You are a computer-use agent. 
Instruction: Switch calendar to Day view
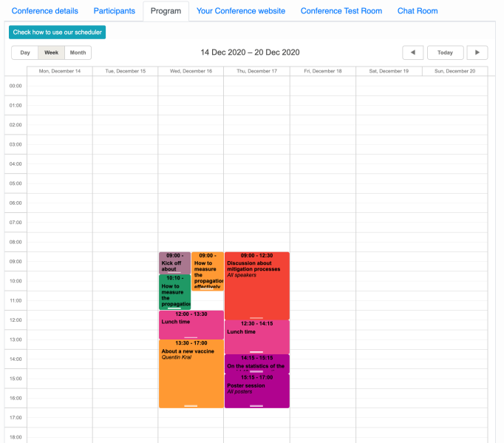[24, 53]
